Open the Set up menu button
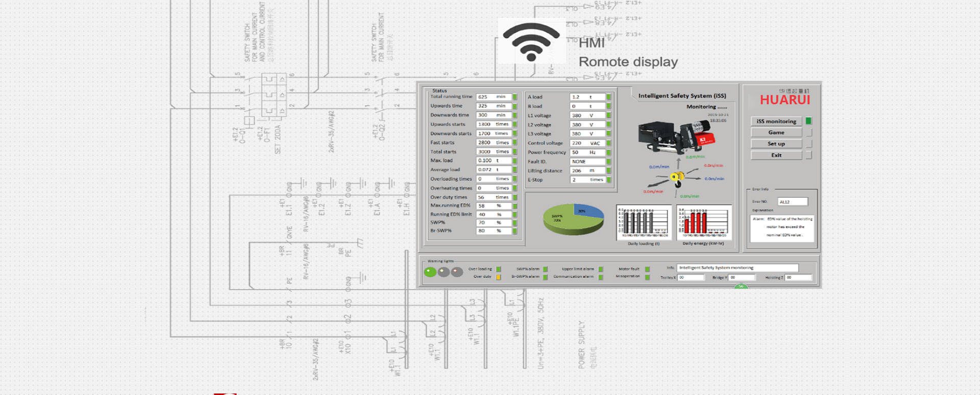 tap(776, 144)
